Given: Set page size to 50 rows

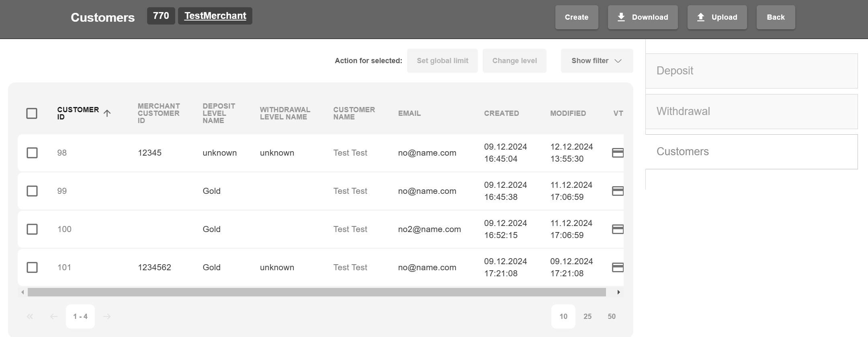Looking at the screenshot, I should 611,316.
